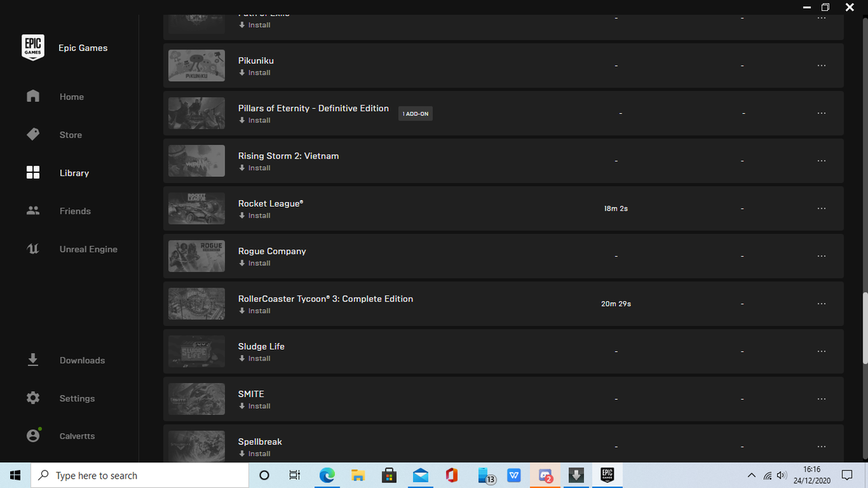
Task: Install Pillars of Eternity - Definitive Edition
Action: [x=254, y=120]
